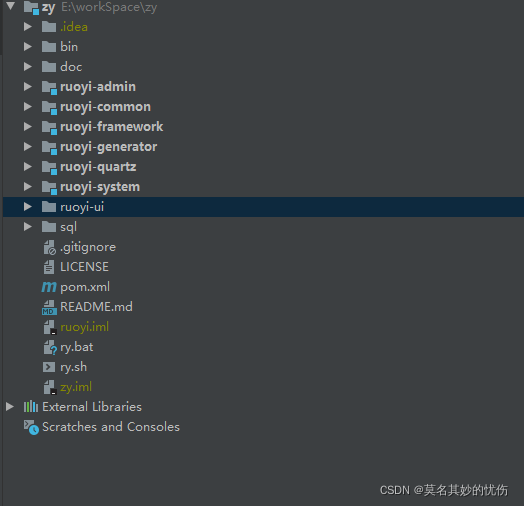Screen dimensions: 524x506
Task: Select the ruoyi-quartz module
Action: [98, 167]
